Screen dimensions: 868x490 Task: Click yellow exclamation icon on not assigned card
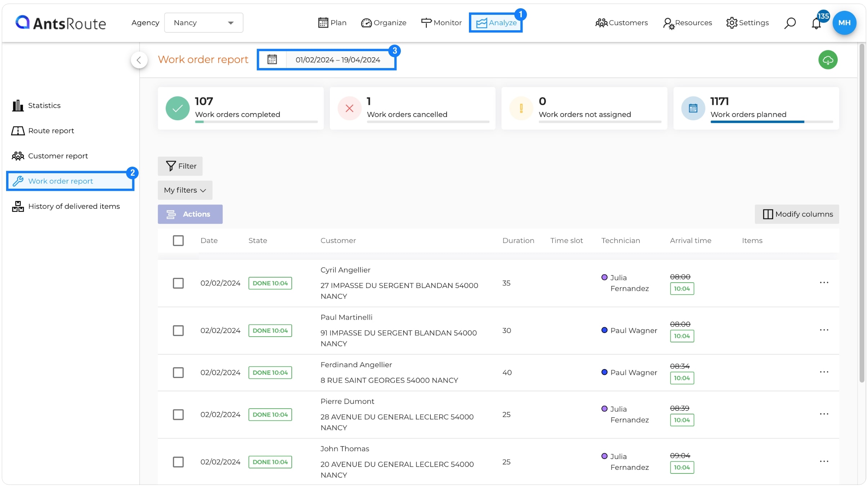pyautogui.click(x=521, y=108)
